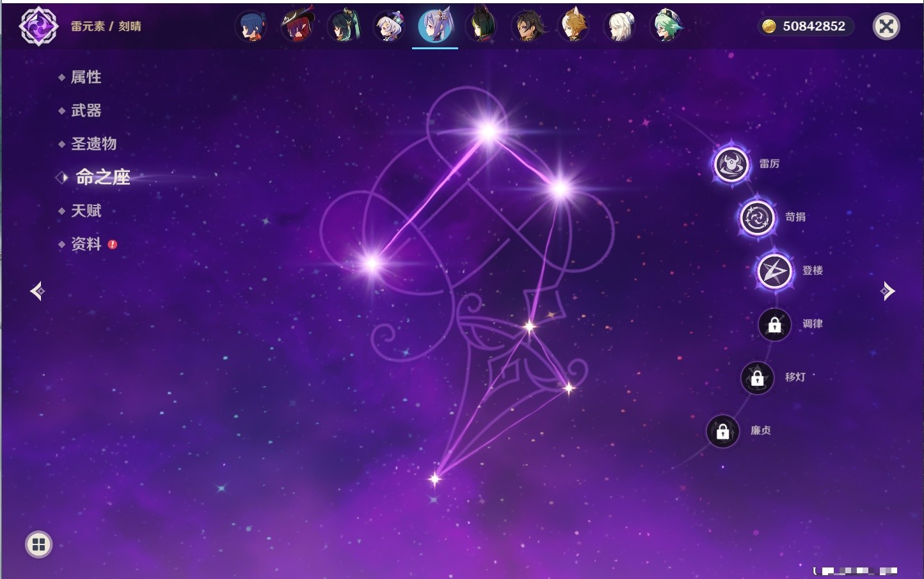Image resolution: width=924 pixels, height=579 pixels.
Task: Select the black-haired gold-accent avatar
Action: 529,26
